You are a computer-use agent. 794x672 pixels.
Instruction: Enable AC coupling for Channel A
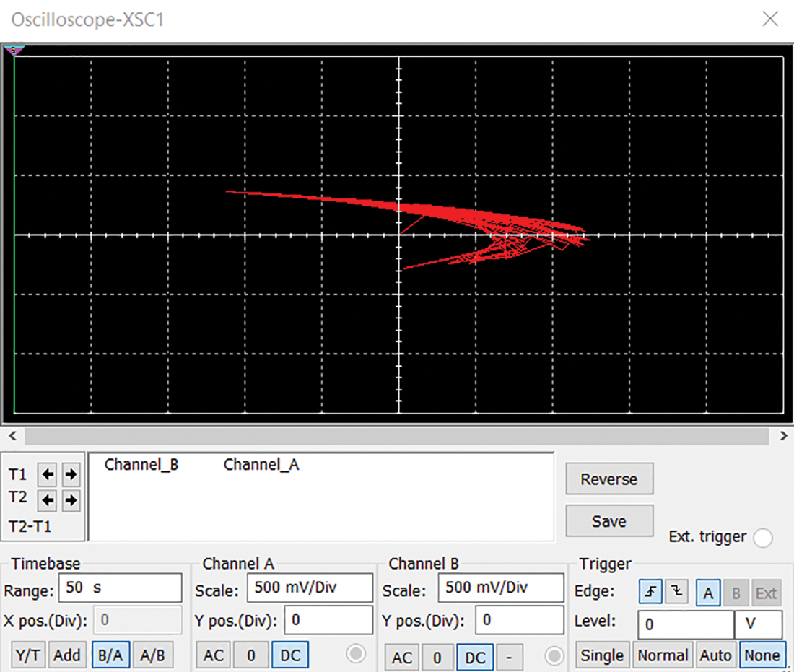point(214,655)
